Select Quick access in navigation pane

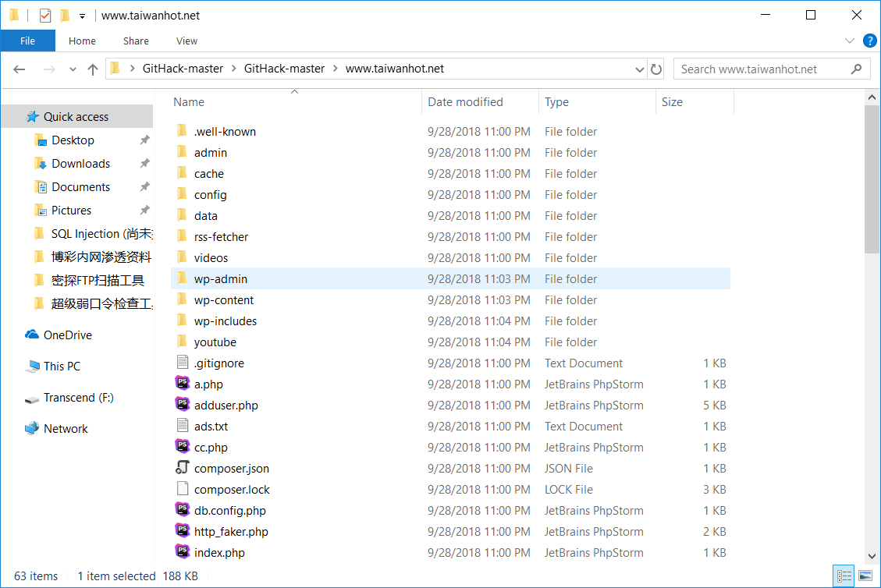pos(76,117)
